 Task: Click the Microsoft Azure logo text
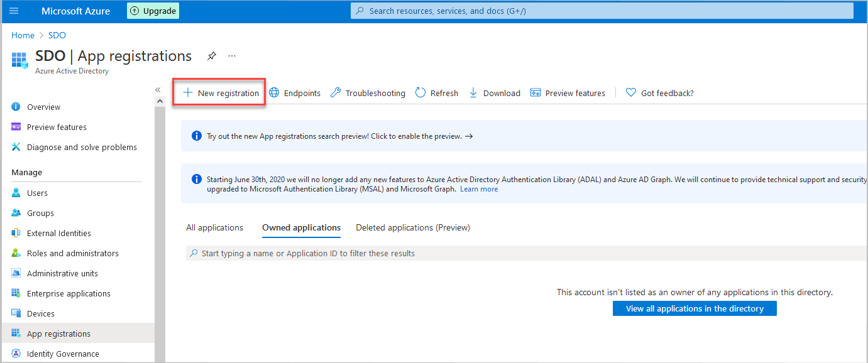[75, 11]
